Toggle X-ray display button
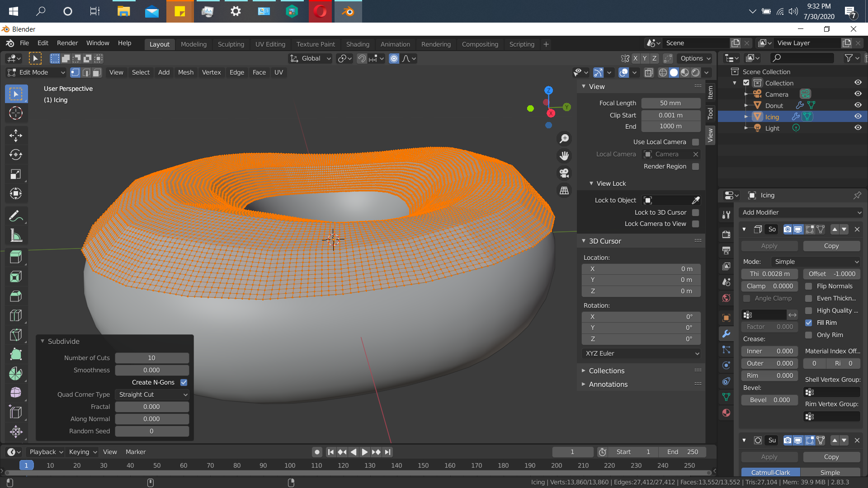Viewport: 868px width, 488px height. coord(649,72)
